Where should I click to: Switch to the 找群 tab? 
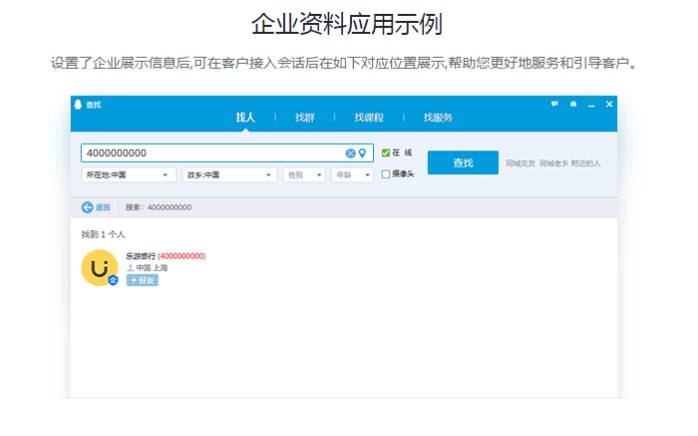tap(304, 117)
